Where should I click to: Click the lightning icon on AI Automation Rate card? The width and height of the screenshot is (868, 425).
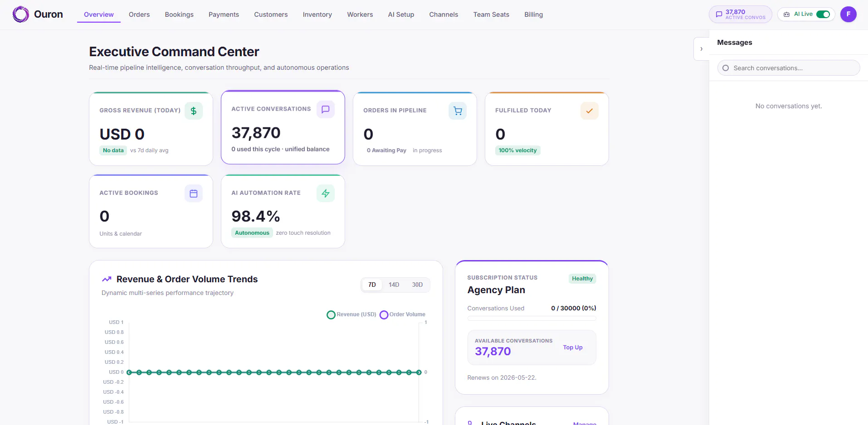326,193
